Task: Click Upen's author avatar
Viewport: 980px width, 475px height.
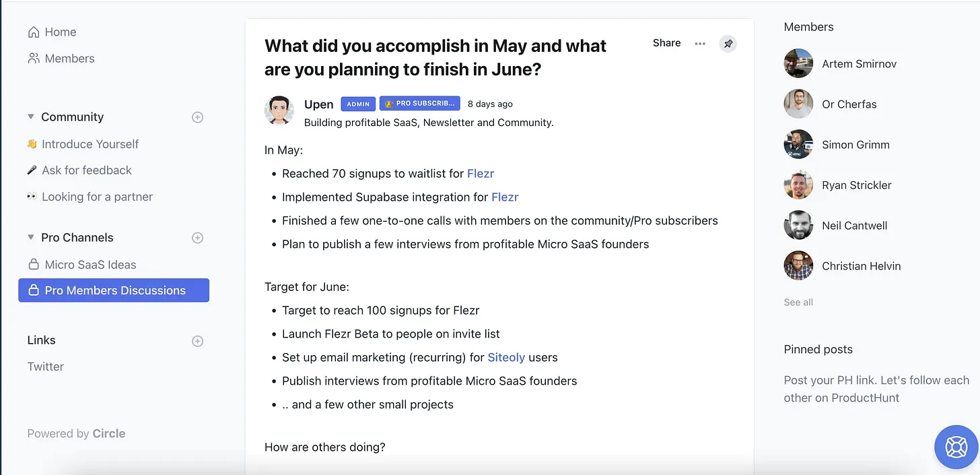Action: coord(279,110)
